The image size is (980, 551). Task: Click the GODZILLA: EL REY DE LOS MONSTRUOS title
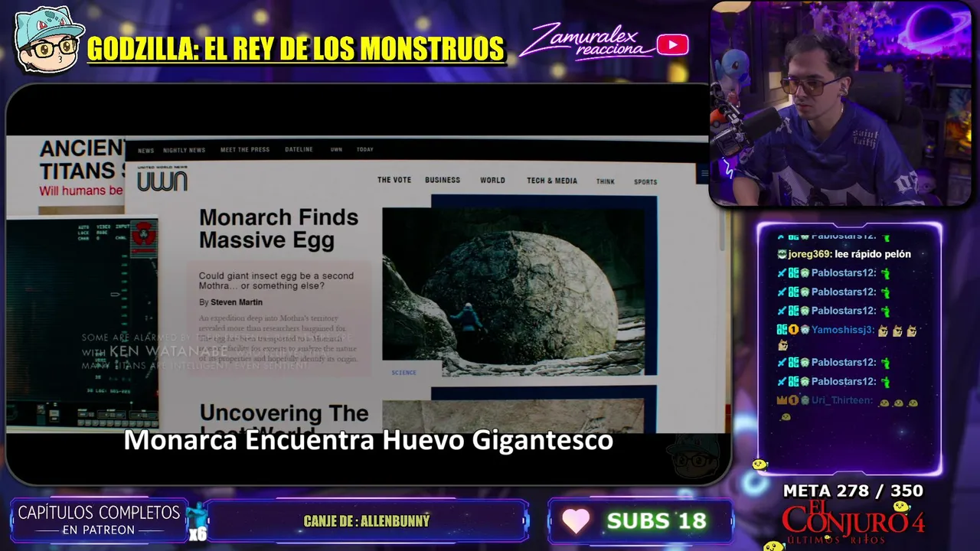tap(296, 48)
